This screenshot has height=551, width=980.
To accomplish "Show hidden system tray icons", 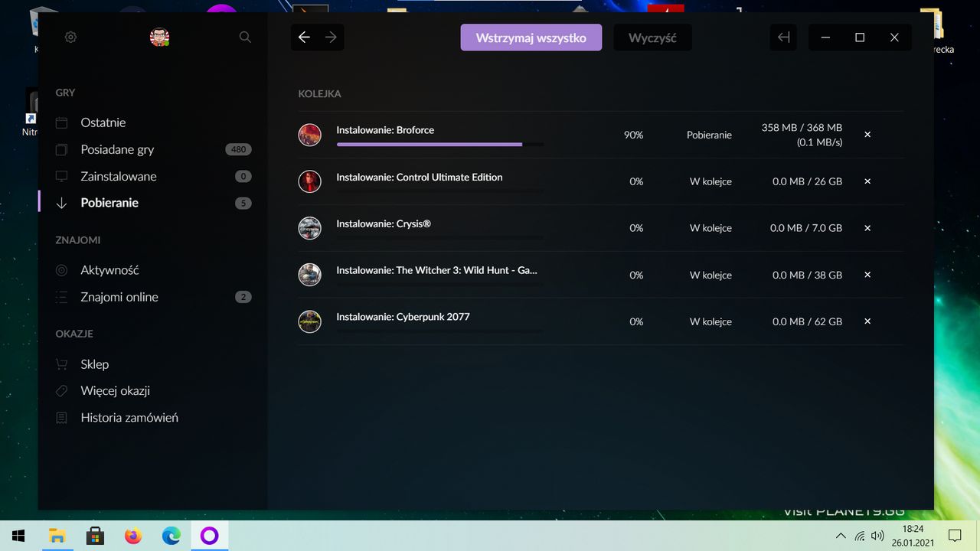I will (841, 536).
